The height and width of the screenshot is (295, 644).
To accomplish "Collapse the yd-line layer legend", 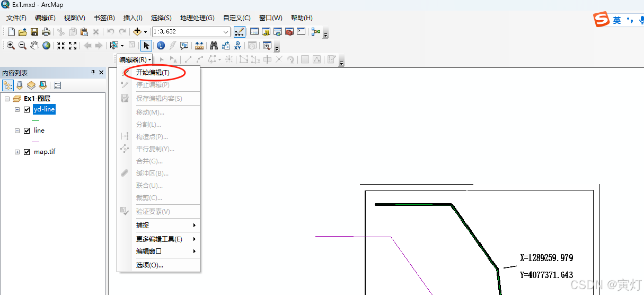I will (x=17, y=110).
